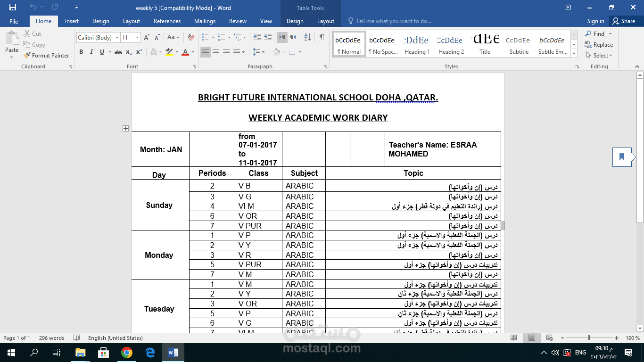The height and width of the screenshot is (362, 644).
Task: Toggle Align Left paragraph alignment
Action: click(x=206, y=52)
